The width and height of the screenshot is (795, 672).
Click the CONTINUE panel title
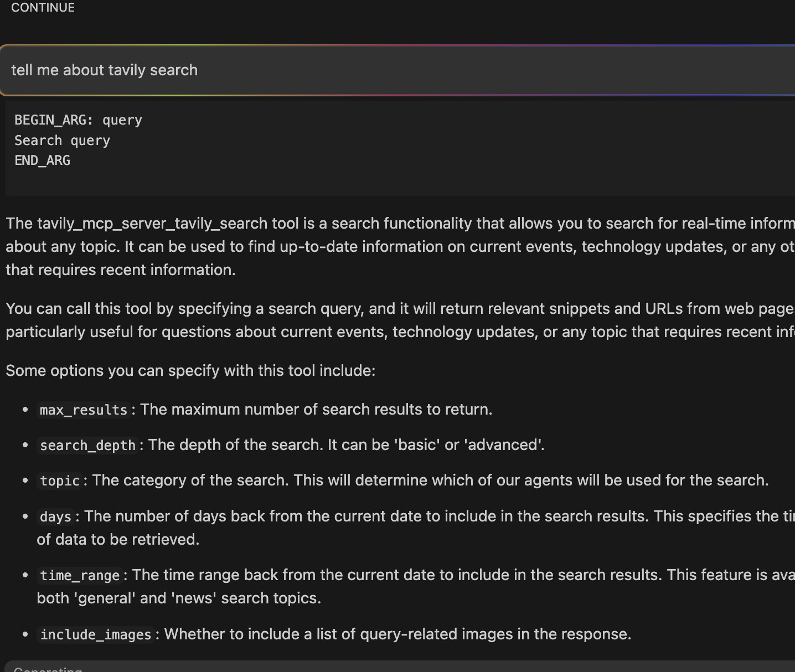(x=43, y=8)
